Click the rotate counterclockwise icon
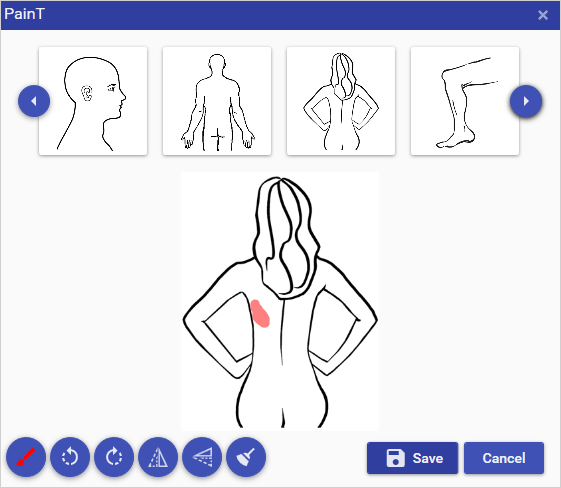Viewport: 561px width, 488px height. click(70, 457)
